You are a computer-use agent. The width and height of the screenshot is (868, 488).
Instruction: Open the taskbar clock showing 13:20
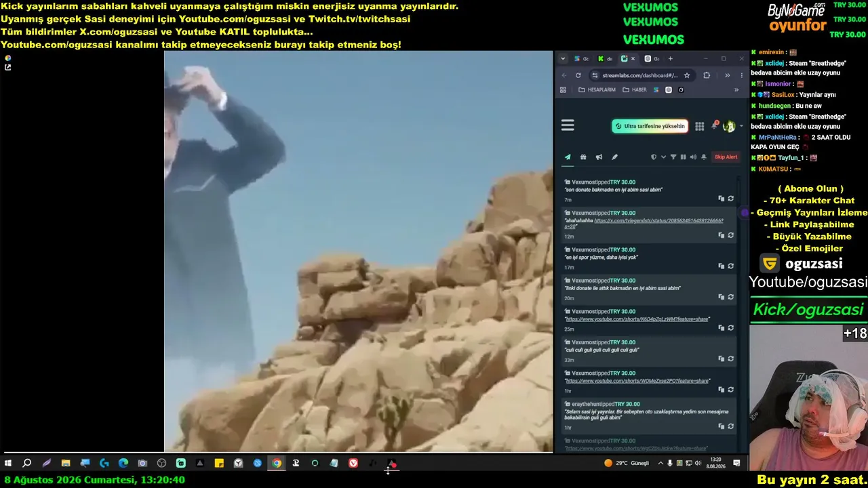[717, 463]
